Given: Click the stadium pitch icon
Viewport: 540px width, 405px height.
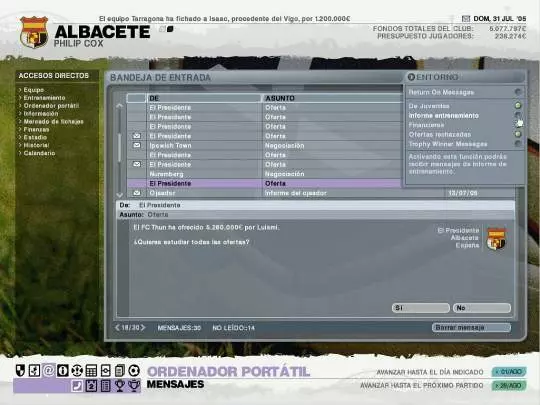Looking at the screenshot, I should (105, 371).
